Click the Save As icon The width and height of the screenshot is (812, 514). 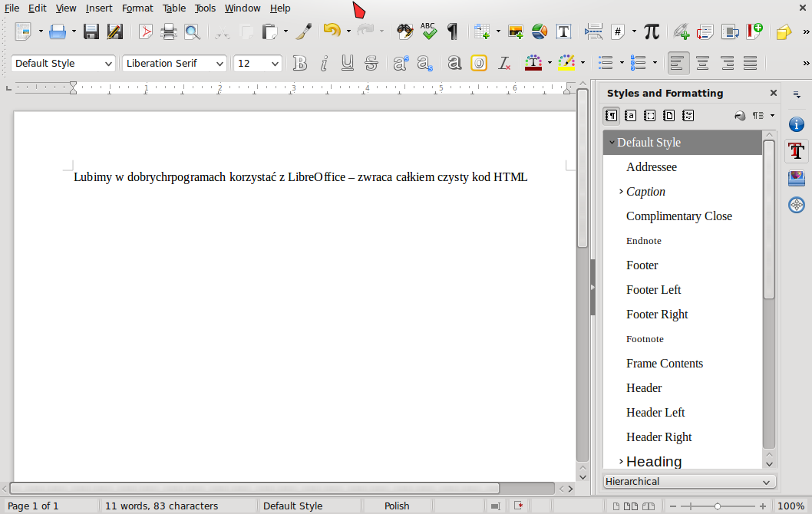point(115,31)
